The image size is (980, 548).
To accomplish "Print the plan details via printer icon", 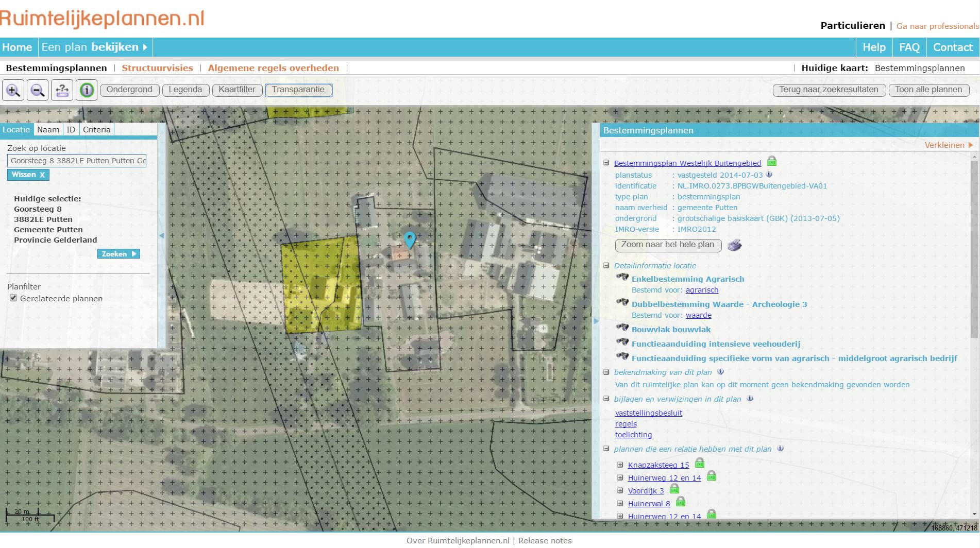I will pyautogui.click(x=735, y=245).
